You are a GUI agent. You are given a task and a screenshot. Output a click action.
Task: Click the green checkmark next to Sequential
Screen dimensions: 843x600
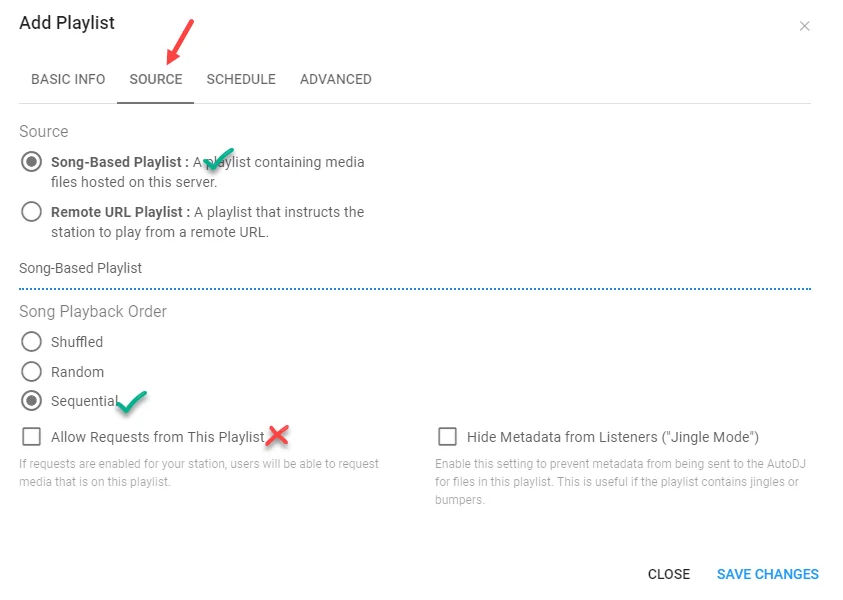(131, 402)
